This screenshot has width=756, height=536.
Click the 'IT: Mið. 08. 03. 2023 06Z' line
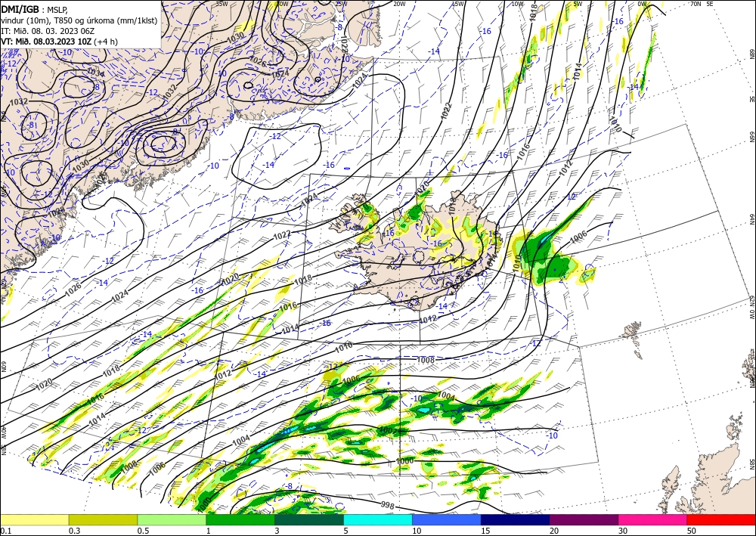tap(48, 31)
